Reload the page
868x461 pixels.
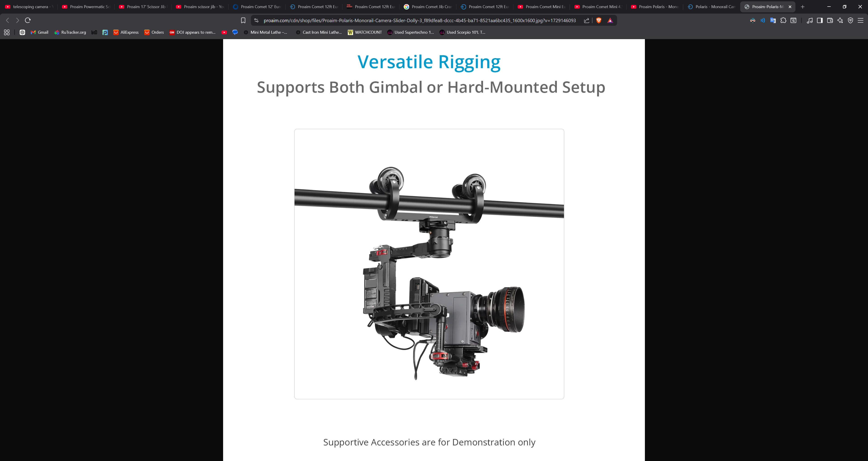tap(28, 21)
